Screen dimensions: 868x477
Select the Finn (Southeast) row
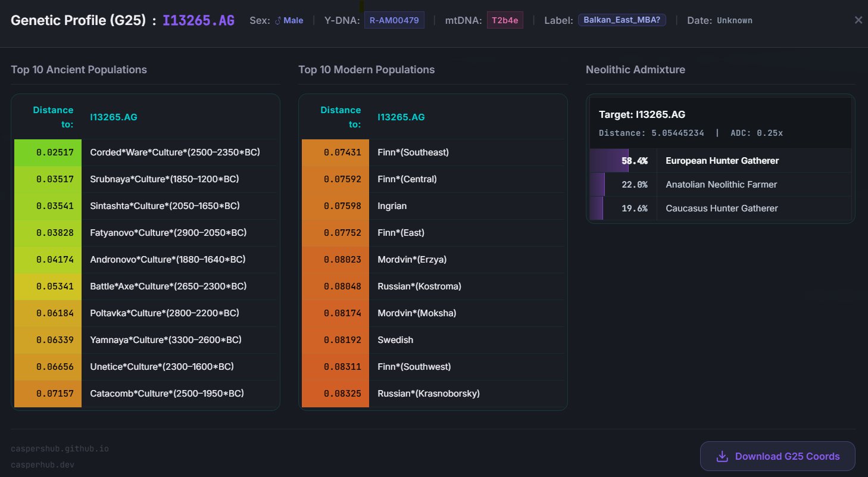click(x=433, y=152)
